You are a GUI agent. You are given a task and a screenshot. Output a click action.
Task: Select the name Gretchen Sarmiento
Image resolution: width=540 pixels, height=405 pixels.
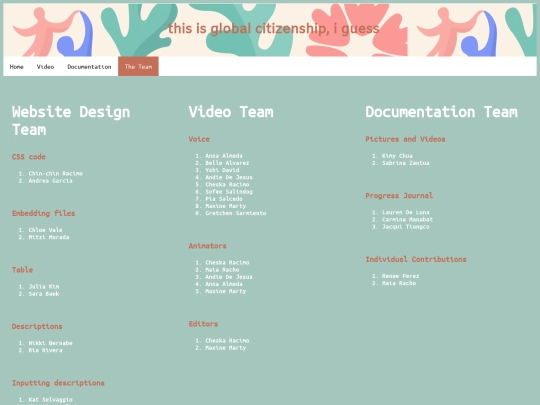tap(236, 213)
